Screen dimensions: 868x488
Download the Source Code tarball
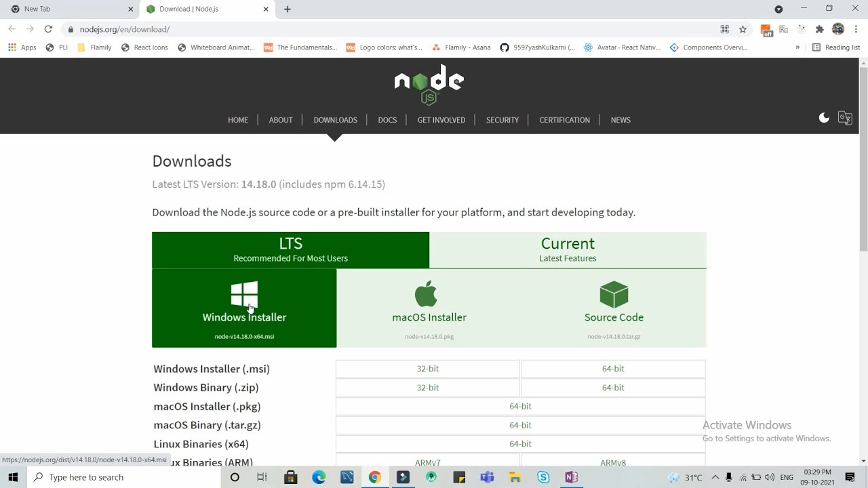[614, 308]
